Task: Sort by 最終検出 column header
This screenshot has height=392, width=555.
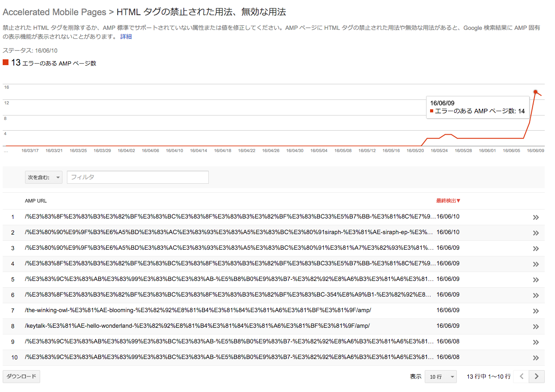Action: click(448, 201)
